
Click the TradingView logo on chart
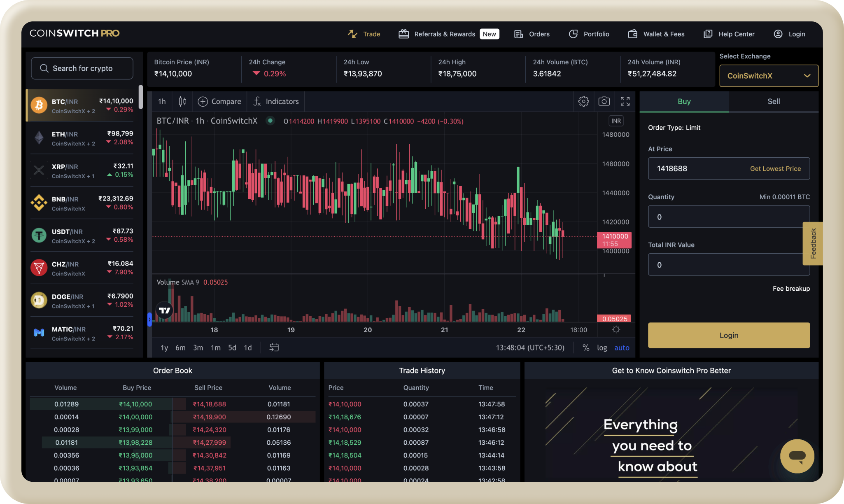click(x=164, y=310)
